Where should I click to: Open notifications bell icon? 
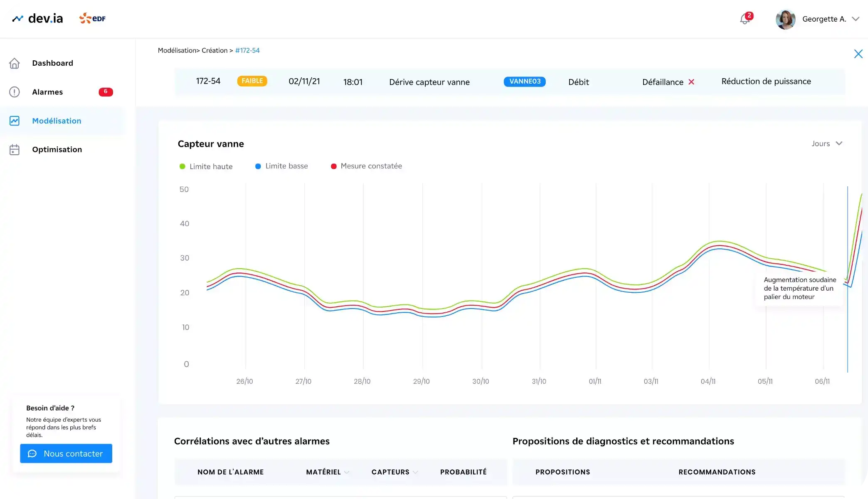(x=745, y=19)
